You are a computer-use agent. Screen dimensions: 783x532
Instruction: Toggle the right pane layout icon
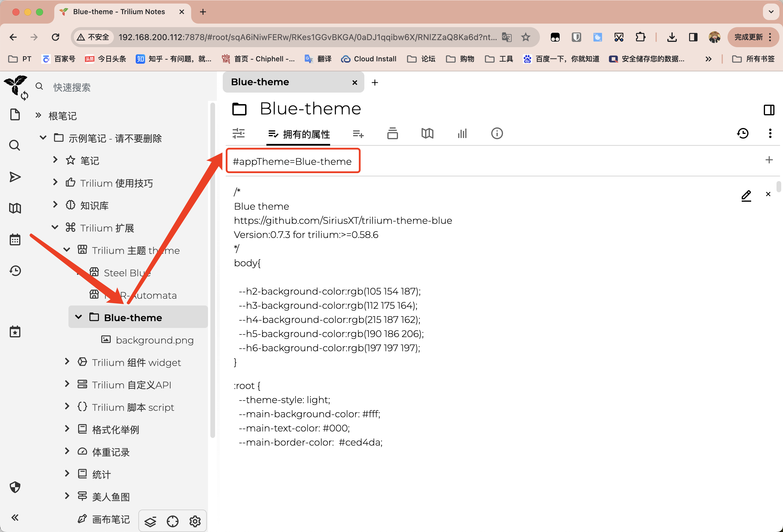pyautogui.click(x=769, y=110)
